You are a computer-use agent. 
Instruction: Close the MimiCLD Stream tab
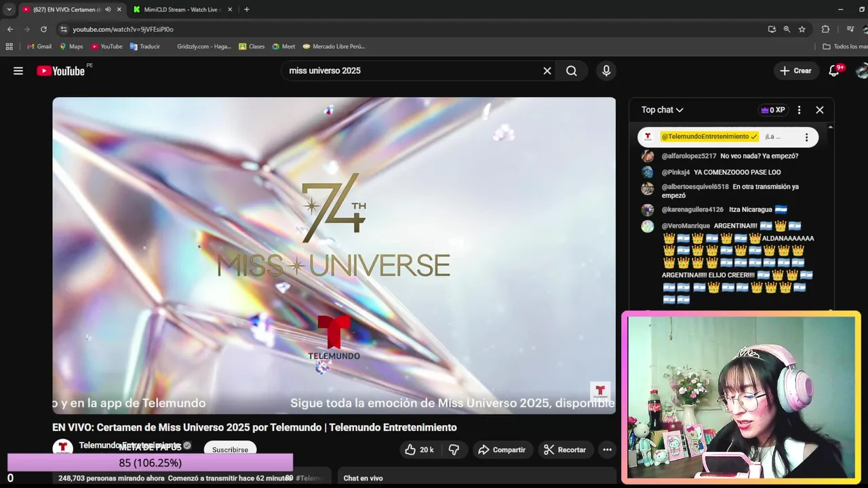(x=230, y=9)
